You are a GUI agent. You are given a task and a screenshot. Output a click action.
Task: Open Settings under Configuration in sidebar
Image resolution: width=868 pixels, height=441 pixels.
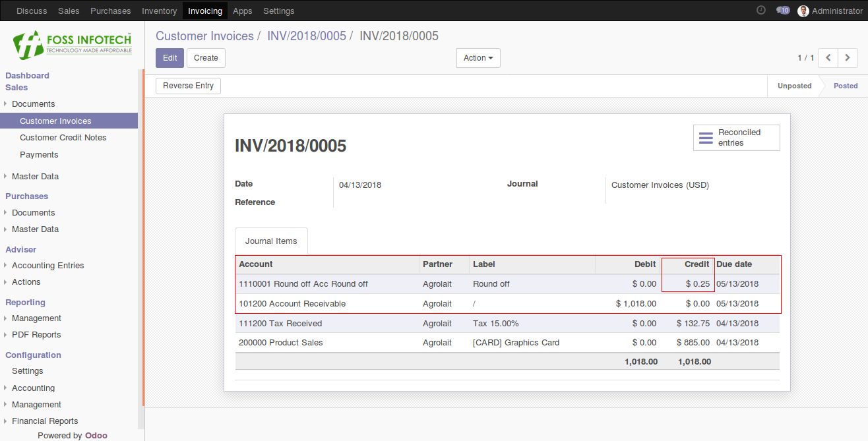28,371
